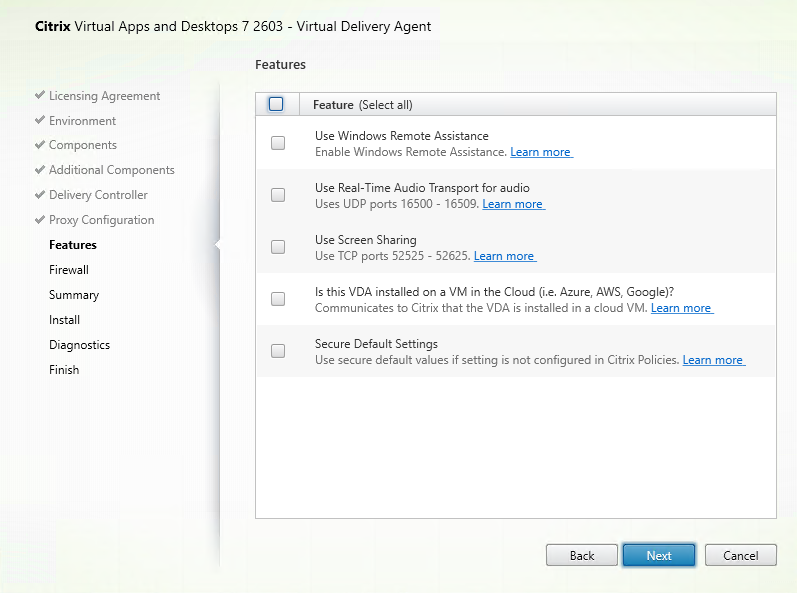This screenshot has width=797, height=593.
Task: Open Learn more for Windows Remote Assistance
Action: click(x=541, y=152)
